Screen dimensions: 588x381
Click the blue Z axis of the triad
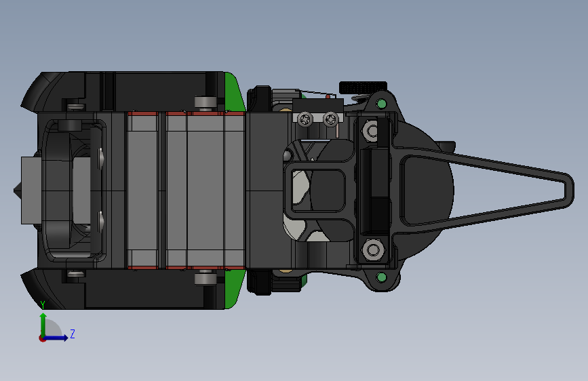[56, 338]
